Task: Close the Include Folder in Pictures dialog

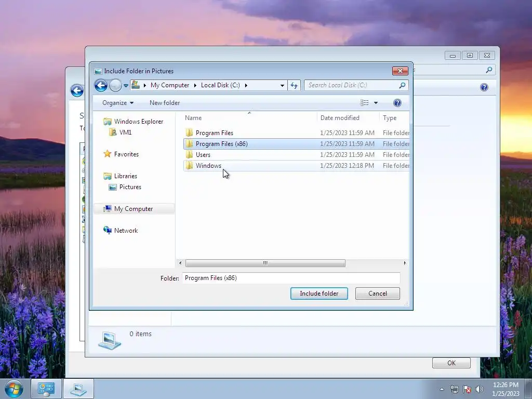Action: [x=400, y=71]
